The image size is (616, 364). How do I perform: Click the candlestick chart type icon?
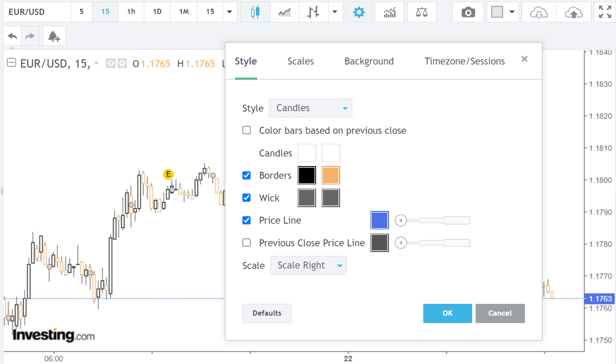[x=255, y=12]
